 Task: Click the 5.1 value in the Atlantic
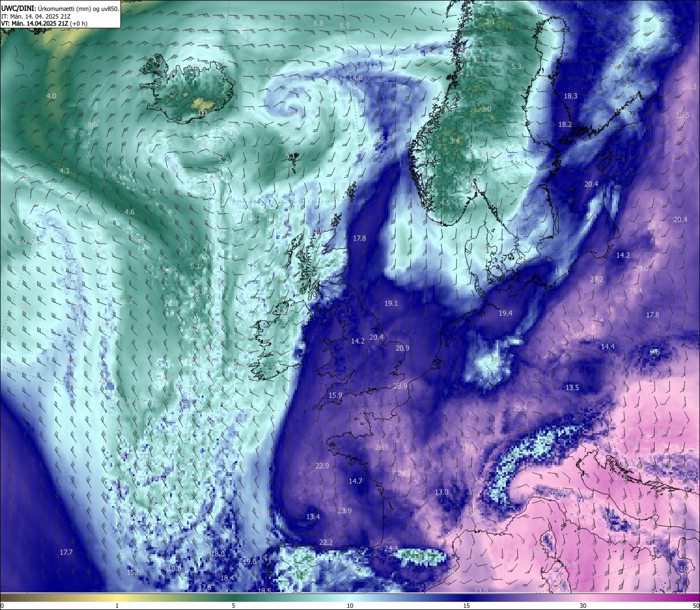195,266
